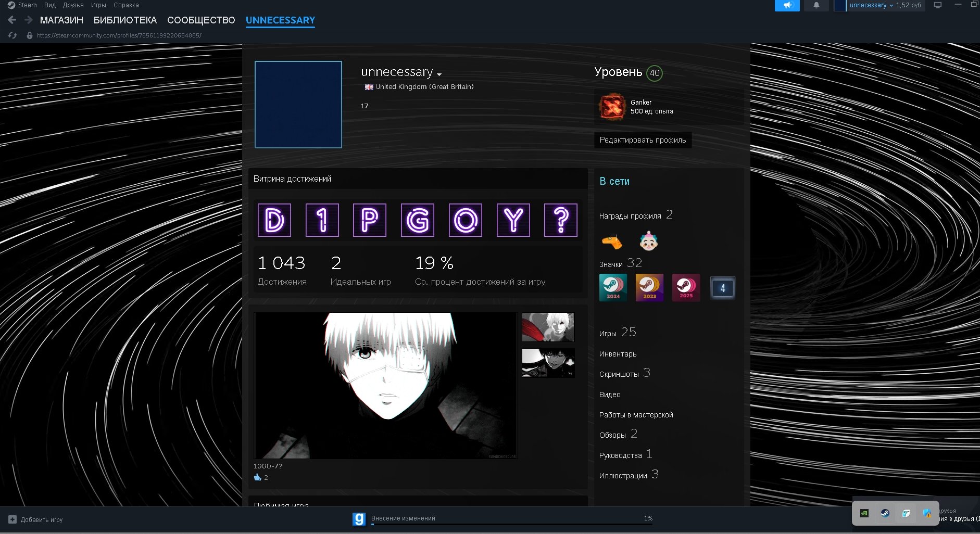Open the Значки 32 link

pos(621,263)
